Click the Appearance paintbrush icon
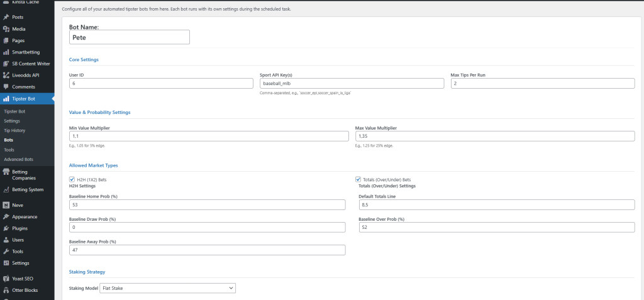The height and width of the screenshot is (300, 644). 6,216
